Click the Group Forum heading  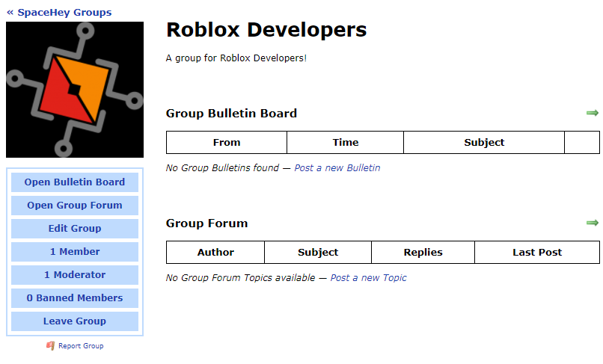[x=207, y=223]
